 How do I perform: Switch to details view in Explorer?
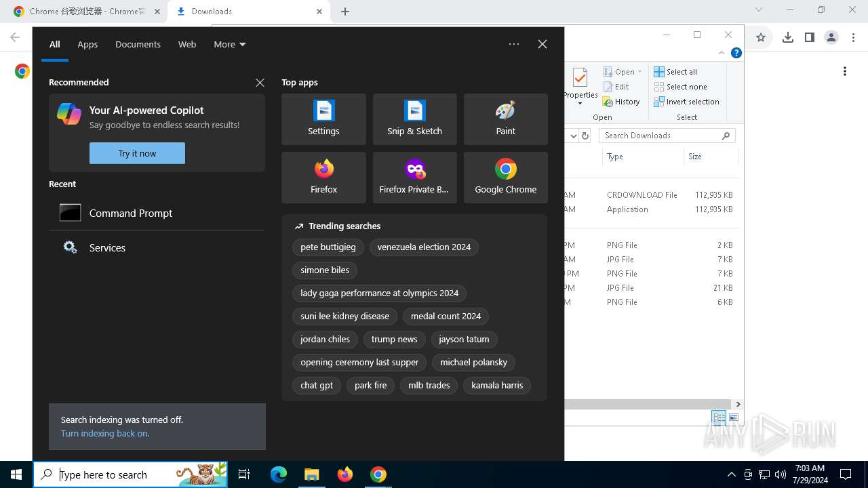[x=719, y=418]
